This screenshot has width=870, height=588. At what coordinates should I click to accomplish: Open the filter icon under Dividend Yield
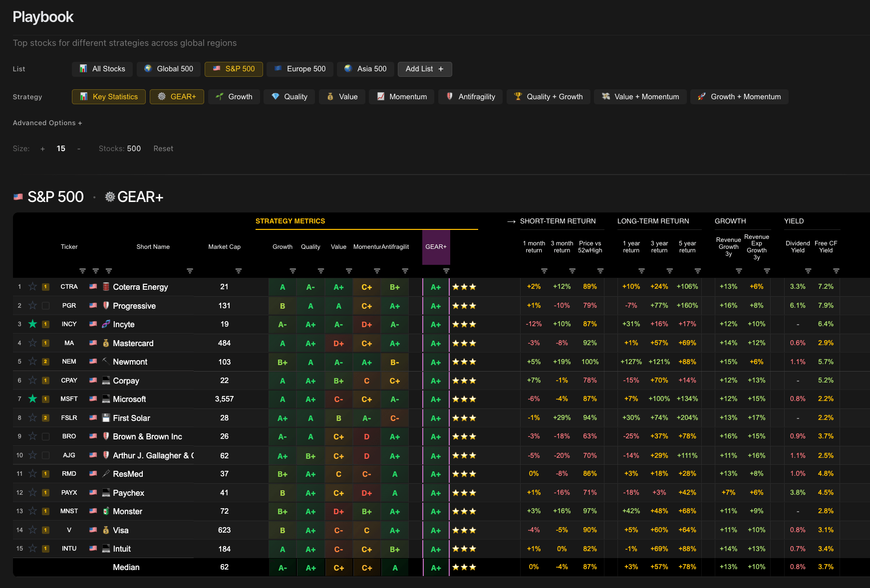pyautogui.click(x=807, y=271)
